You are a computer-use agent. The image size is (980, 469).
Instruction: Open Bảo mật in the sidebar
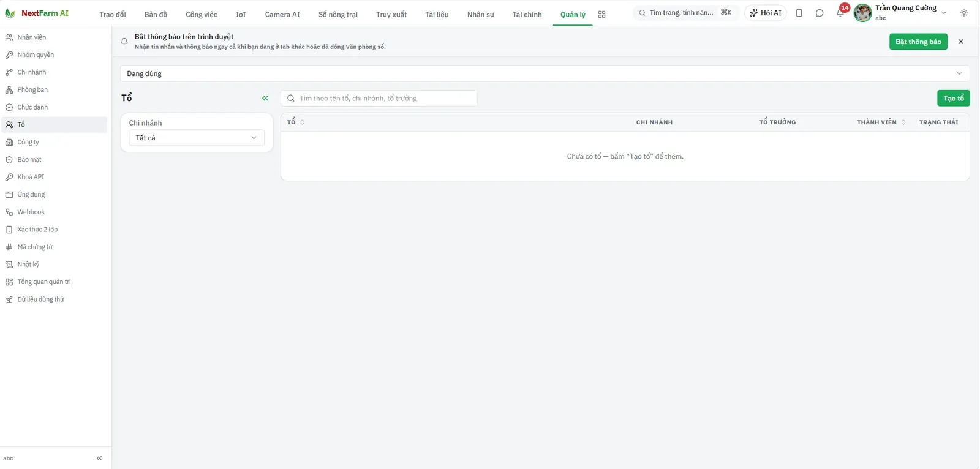[x=55, y=160]
